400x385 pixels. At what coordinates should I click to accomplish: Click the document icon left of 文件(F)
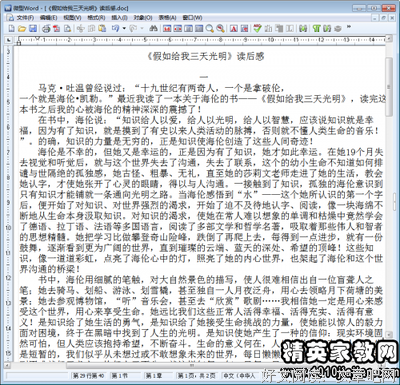click(10, 18)
